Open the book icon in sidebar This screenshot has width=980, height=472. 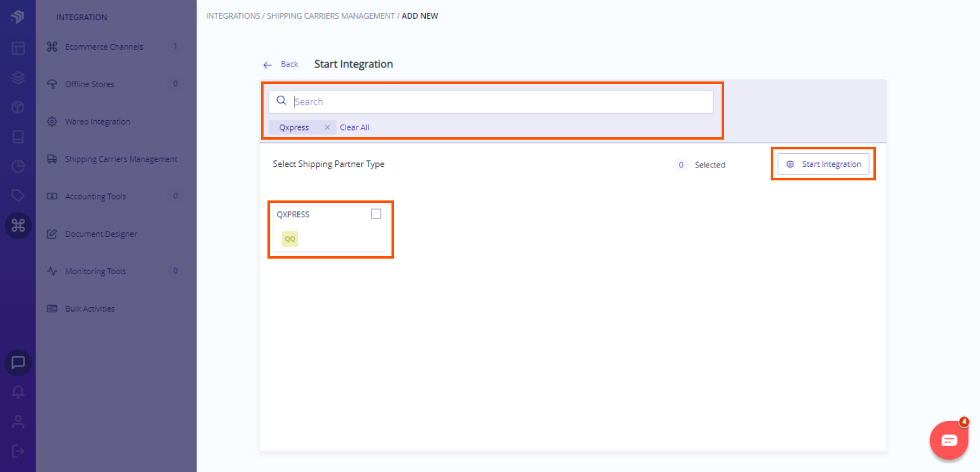[17, 137]
